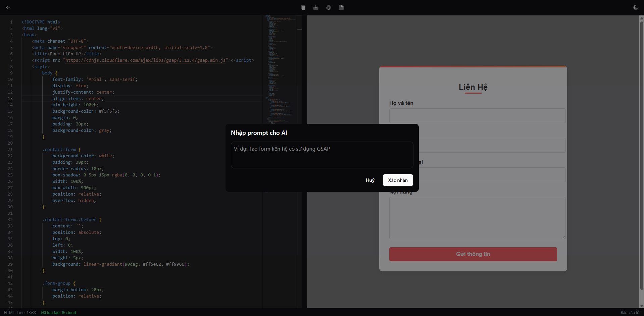Click the code line 'align-items: center;'
Viewport: 644px width, 316px height.
(78, 99)
